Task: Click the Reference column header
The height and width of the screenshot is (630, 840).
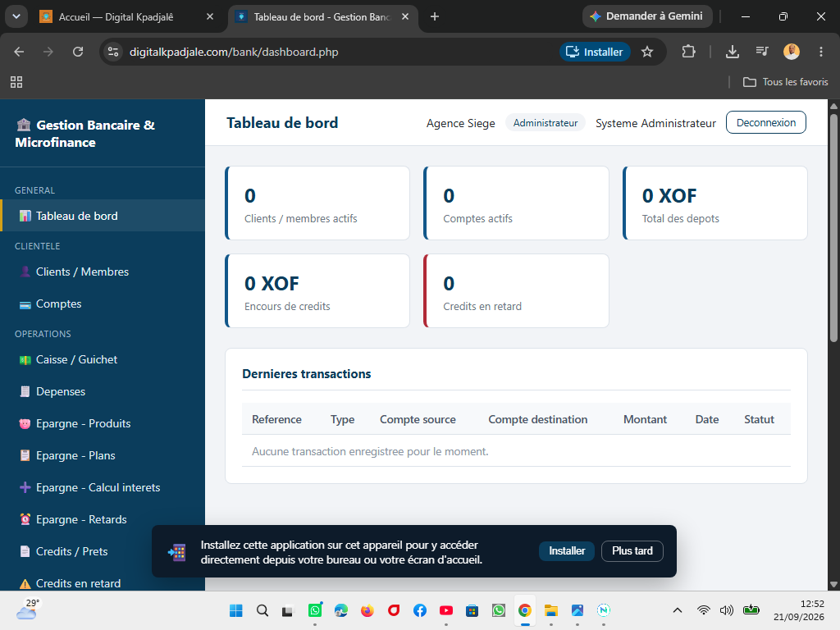Action: (x=276, y=419)
